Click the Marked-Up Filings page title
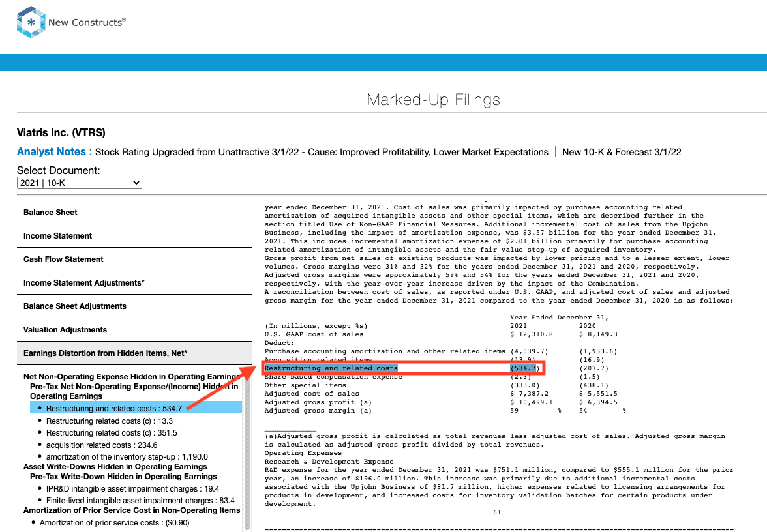This screenshot has width=767, height=532. [433, 100]
